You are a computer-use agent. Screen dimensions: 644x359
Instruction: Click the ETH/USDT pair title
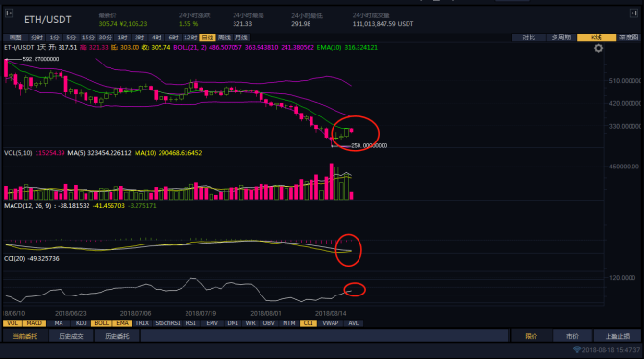pyautogui.click(x=48, y=20)
